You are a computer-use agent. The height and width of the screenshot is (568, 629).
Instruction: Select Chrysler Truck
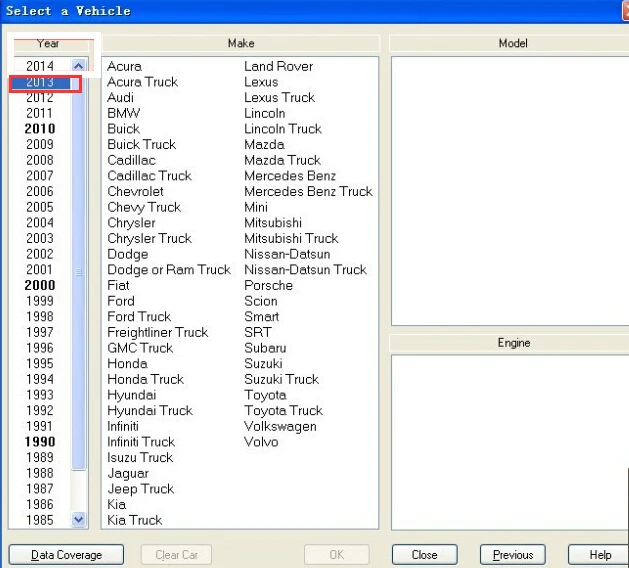(x=149, y=238)
